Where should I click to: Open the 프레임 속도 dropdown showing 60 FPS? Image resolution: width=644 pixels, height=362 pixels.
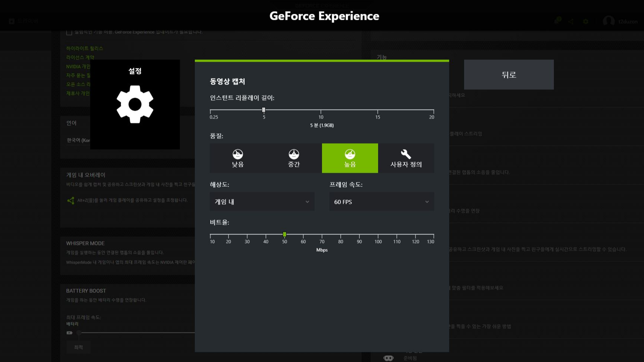(x=381, y=202)
